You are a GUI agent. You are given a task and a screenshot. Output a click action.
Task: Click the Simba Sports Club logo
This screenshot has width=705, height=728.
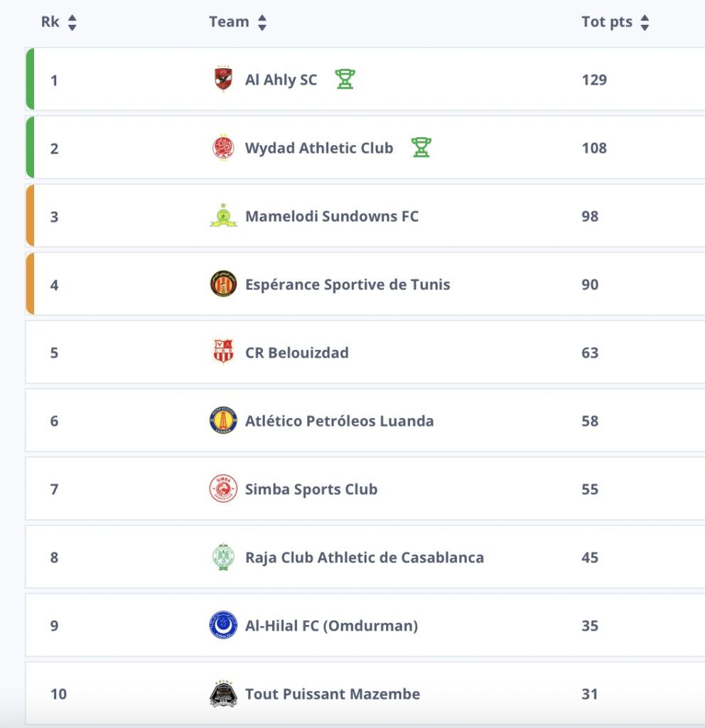(x=223, y=489)
